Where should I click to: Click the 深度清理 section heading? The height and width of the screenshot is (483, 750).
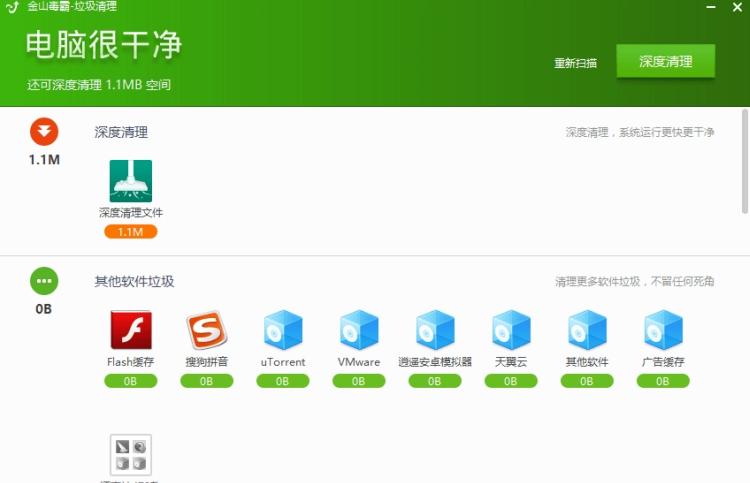pos(121,132)
